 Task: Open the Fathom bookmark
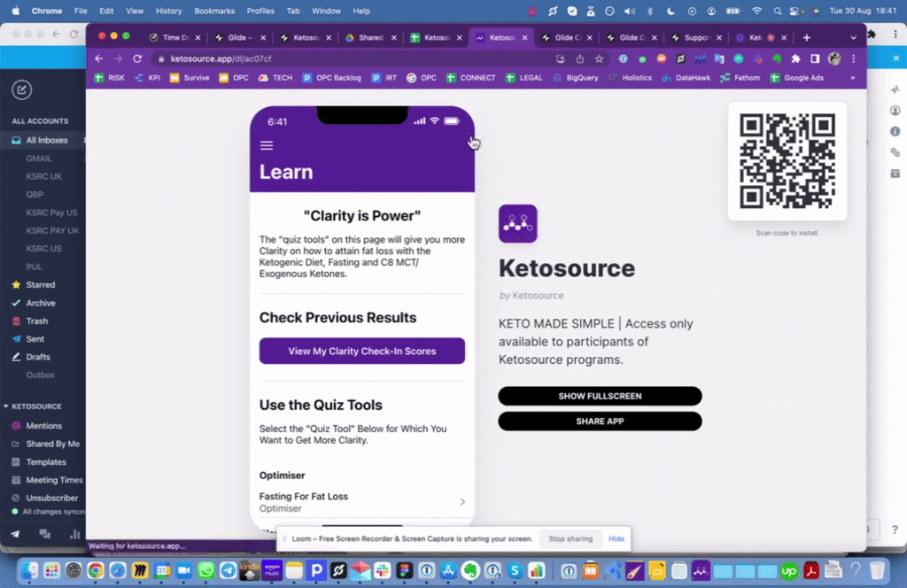tap(740, 77)
